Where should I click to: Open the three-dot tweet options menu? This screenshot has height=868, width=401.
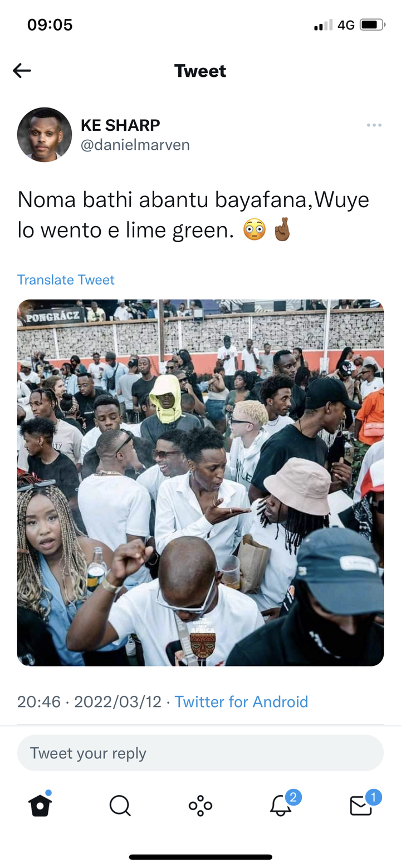(374, 125)
